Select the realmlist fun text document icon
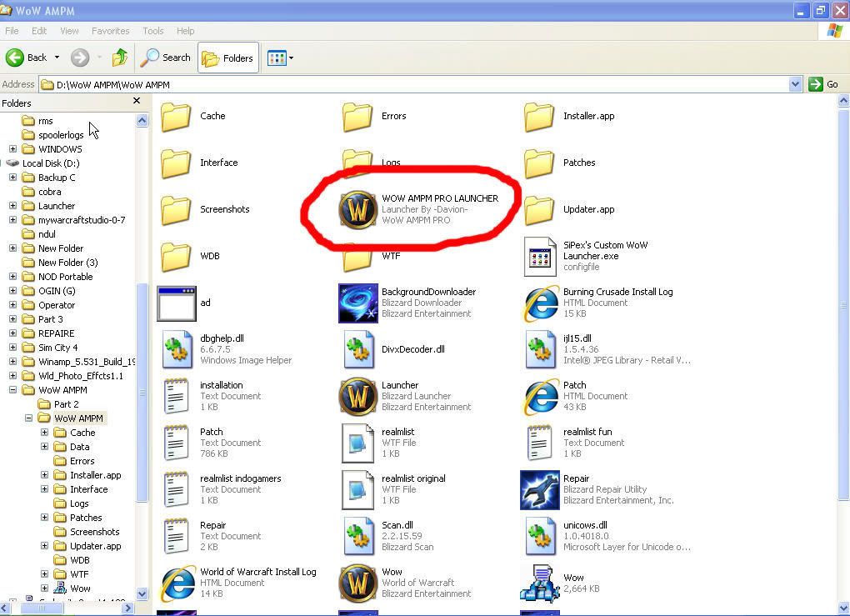Viewport: 850px width, 616px height. pyautogui.click(x=539, y=443)
